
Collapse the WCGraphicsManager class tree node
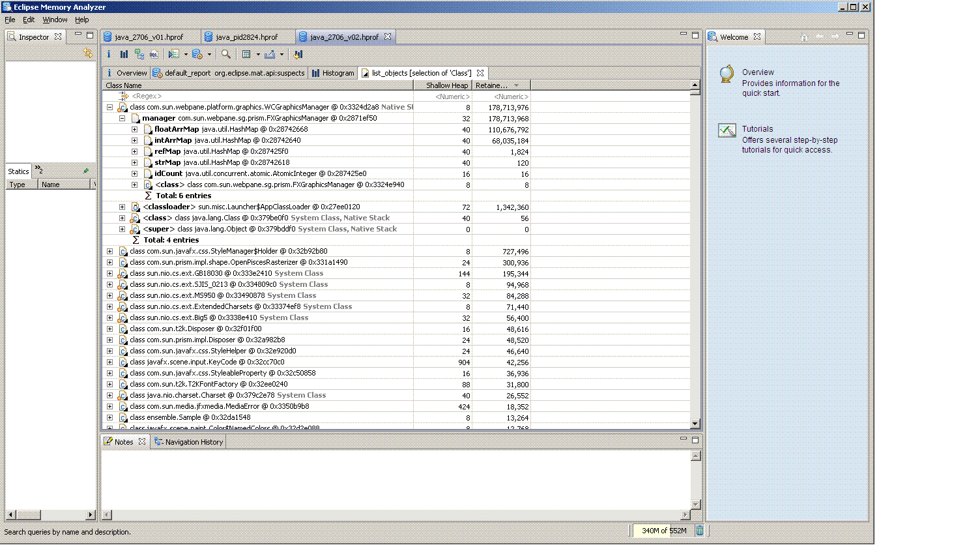109,108
